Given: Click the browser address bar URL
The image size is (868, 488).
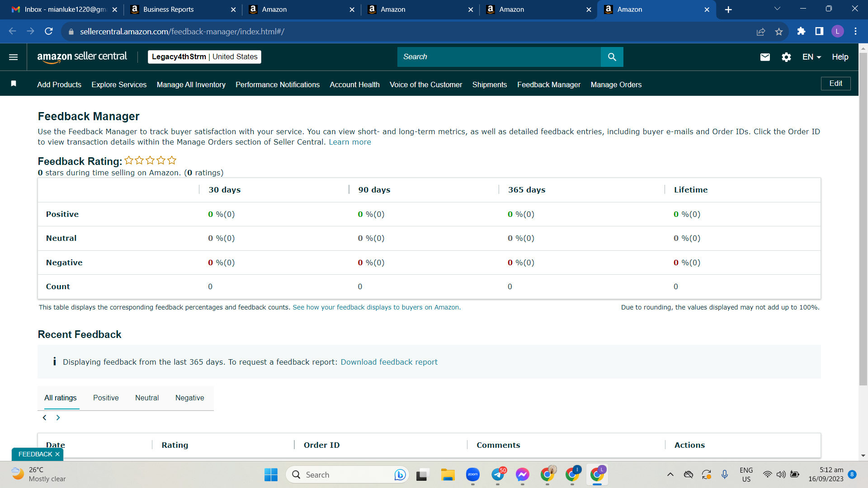Looking at the screenshot, I should 182,32.
